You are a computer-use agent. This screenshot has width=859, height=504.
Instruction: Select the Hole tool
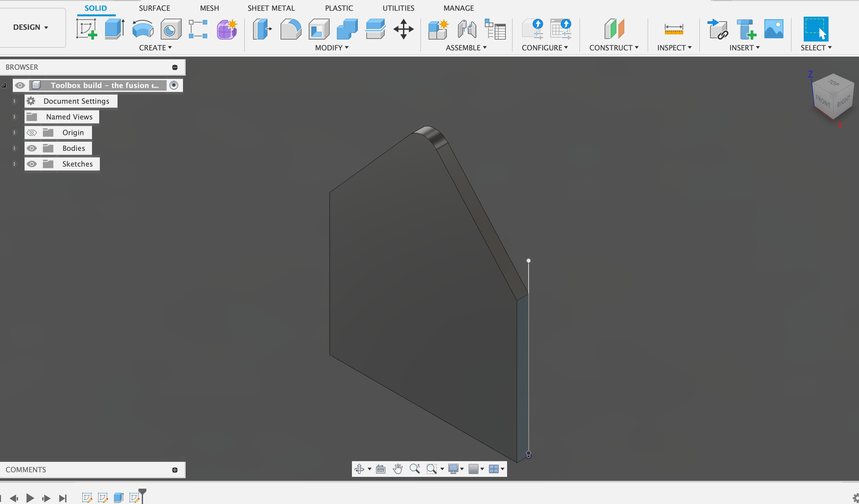(171, 29)
